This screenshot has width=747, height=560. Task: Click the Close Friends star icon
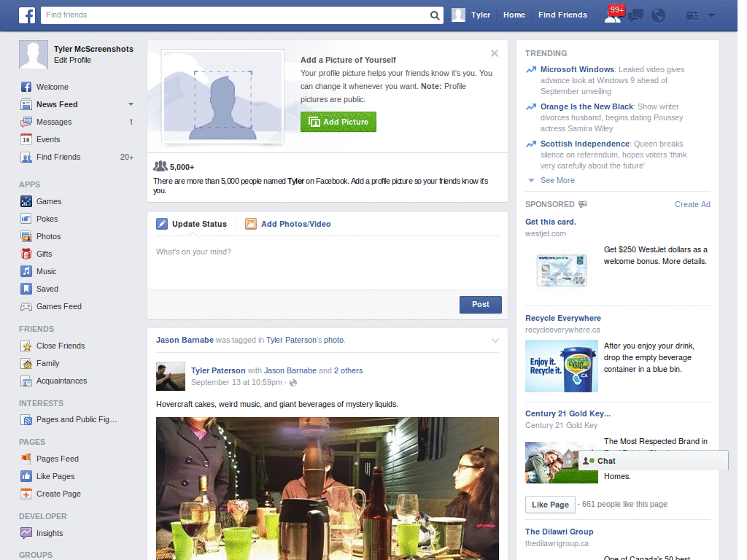point(26,346)
